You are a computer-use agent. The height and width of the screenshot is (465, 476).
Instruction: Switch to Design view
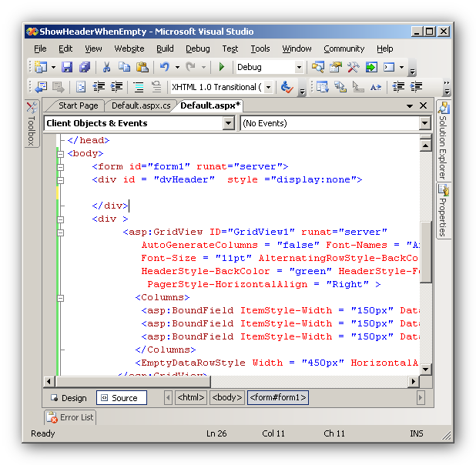click(x=69, y=398)
